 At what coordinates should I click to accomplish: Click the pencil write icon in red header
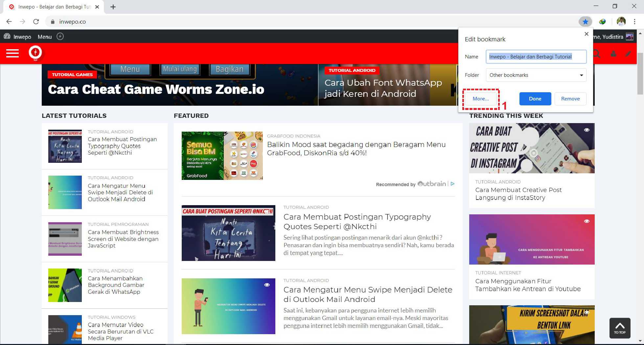click(x=628, y=54)
